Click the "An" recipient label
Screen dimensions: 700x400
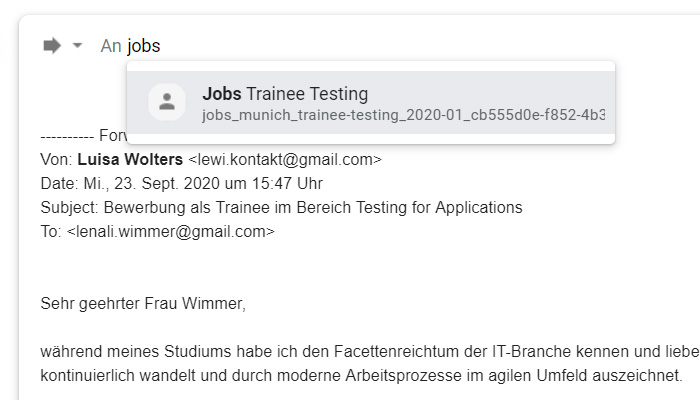[x=111, y=46]
